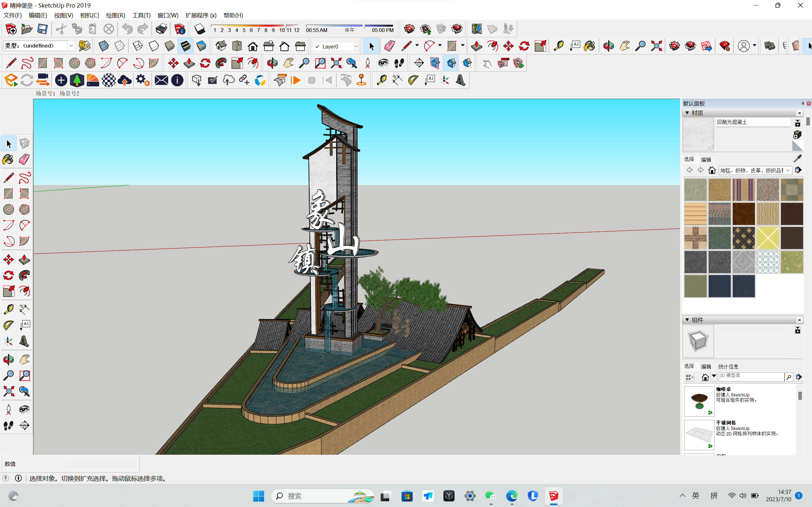Screen dimensions: 812x507
Task: Open the material category dropdown list
Action: 788,170
